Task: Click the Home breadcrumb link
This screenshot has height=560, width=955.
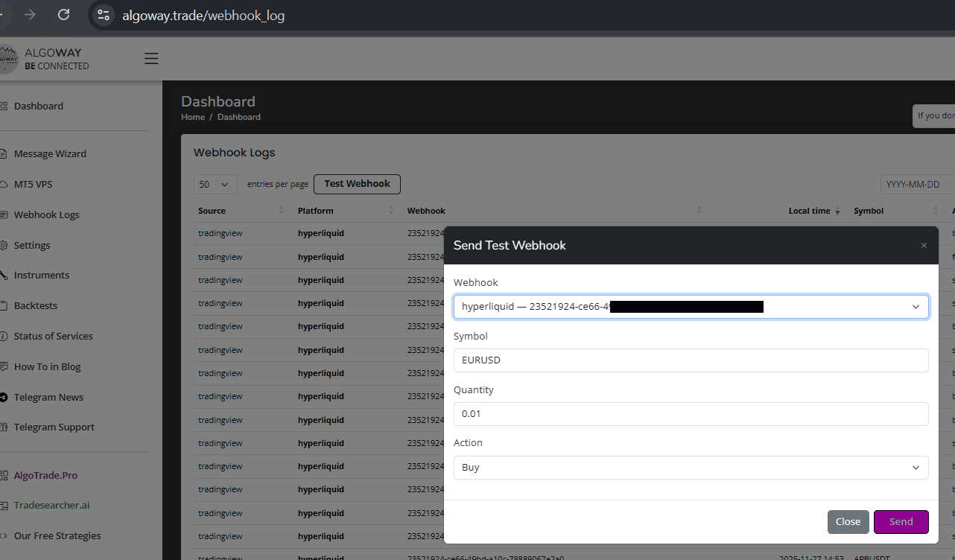Action: click(193, 117)
